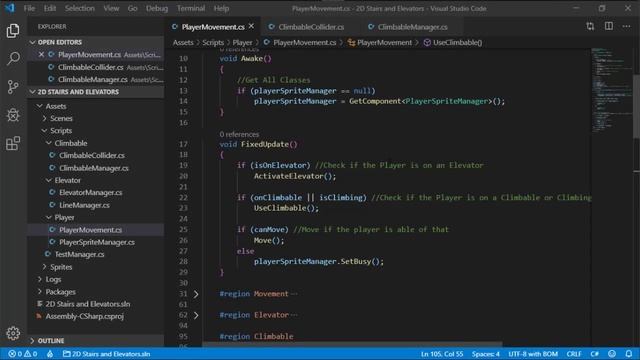The height and width of the screenshot is (360, 640).
Task: Open the Selection menu
Action: click(x=80, y=8)
